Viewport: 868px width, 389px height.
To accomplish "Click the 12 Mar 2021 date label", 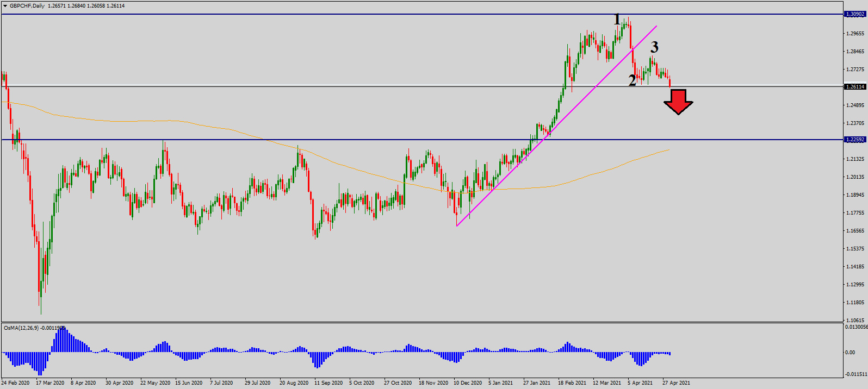I will coord(607,383).
